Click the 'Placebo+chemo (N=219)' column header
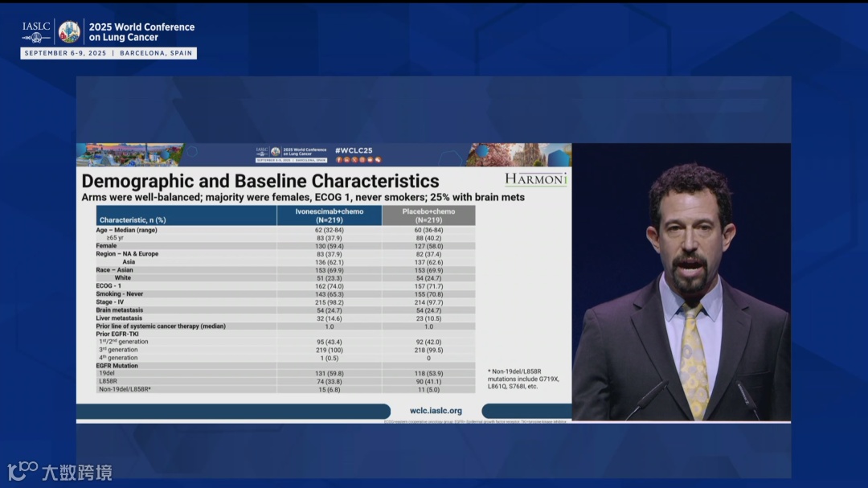 click(428, 215)
